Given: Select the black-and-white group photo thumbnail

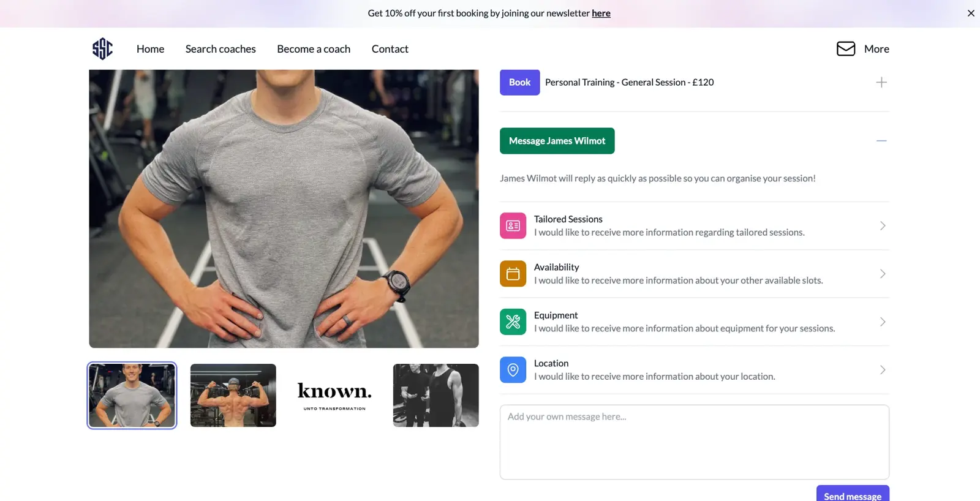Looking at the screenshot, I should [x=436, y=395].
